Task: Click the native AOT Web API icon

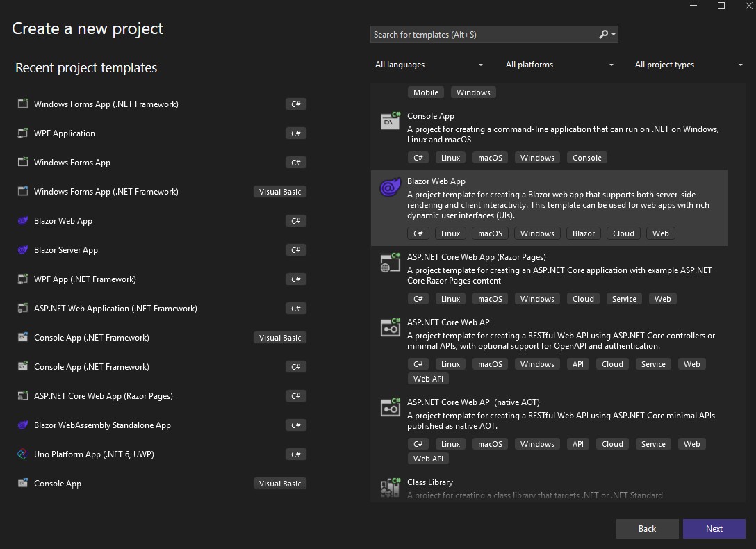Action: coord(390,408)
